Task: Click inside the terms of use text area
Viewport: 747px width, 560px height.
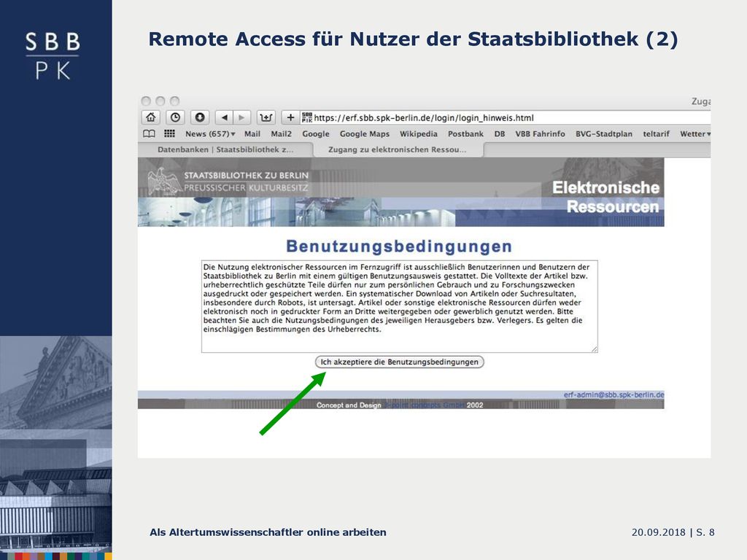Action: click(399, 306)
